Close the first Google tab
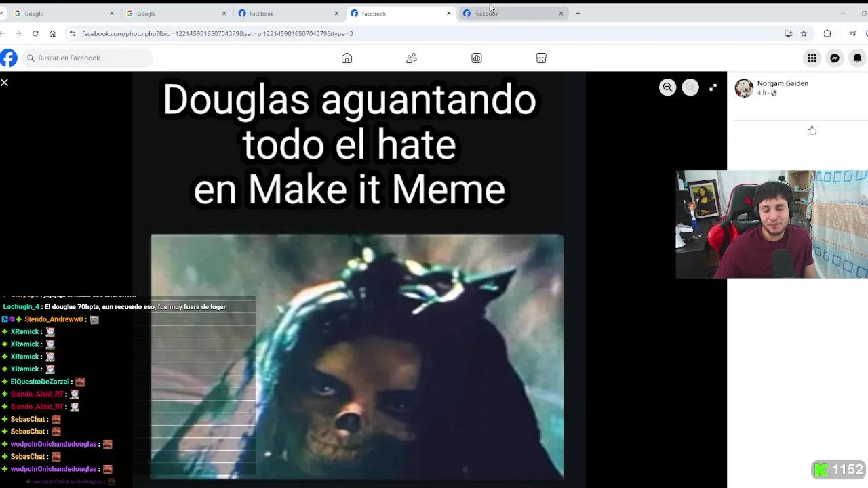This screenshot has width=868, height=488. [112, 13]
